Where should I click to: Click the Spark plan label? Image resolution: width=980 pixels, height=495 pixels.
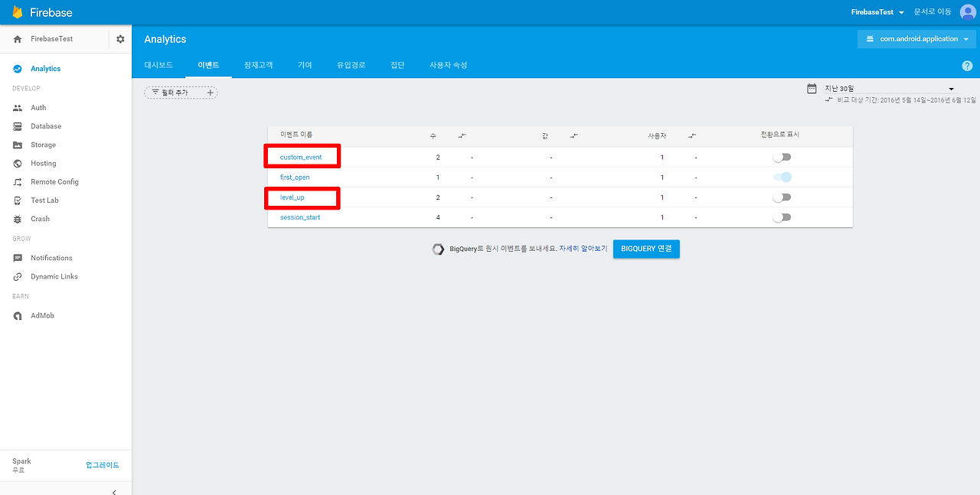tap(21, 461)
